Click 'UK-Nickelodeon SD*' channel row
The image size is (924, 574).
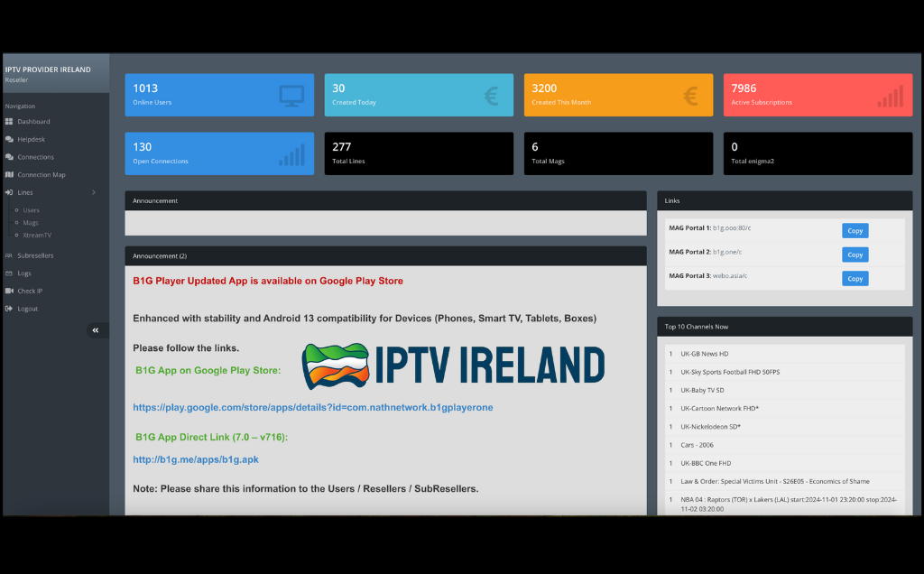pos(784,427)
